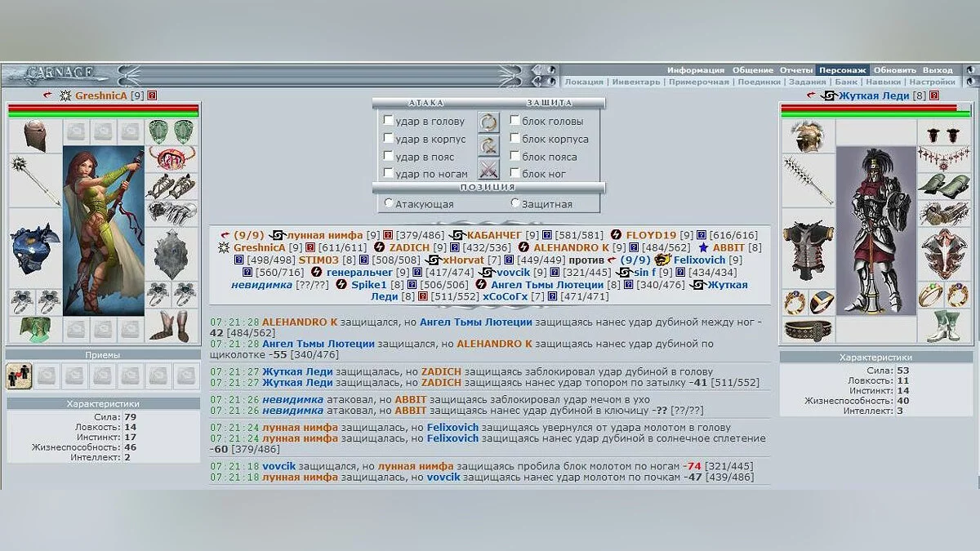Open the Настройки submenu
The image size is (980, 551).
pyautogui.click(x=932, y=82)
